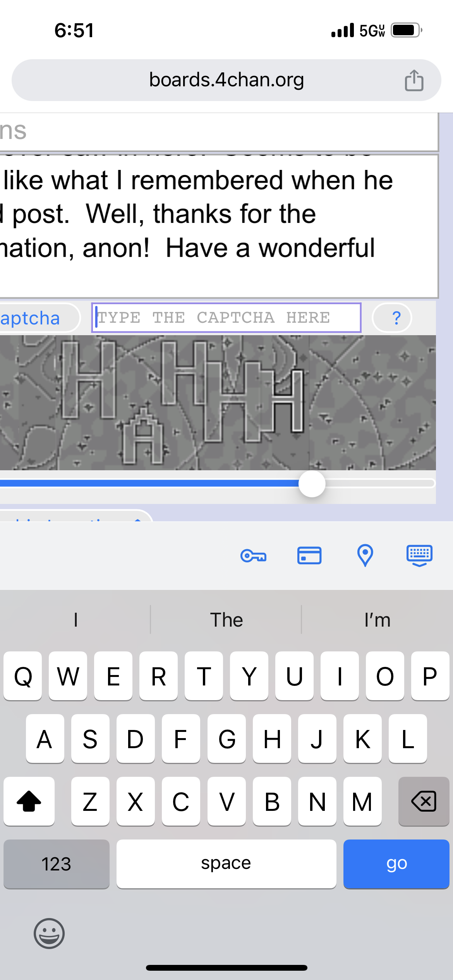Tap the A key

(x=45, y=738)
